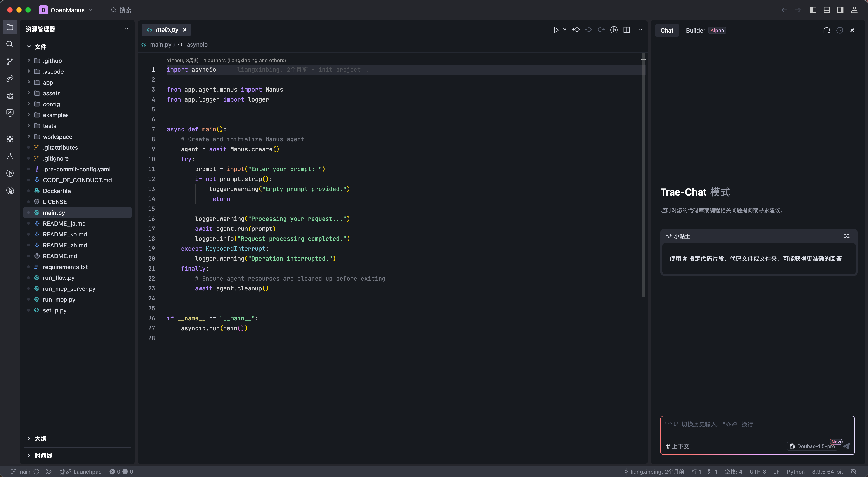
Task: Open the Source Control sidebar icon
Action: pyautogui.click(x=10, y=61)
